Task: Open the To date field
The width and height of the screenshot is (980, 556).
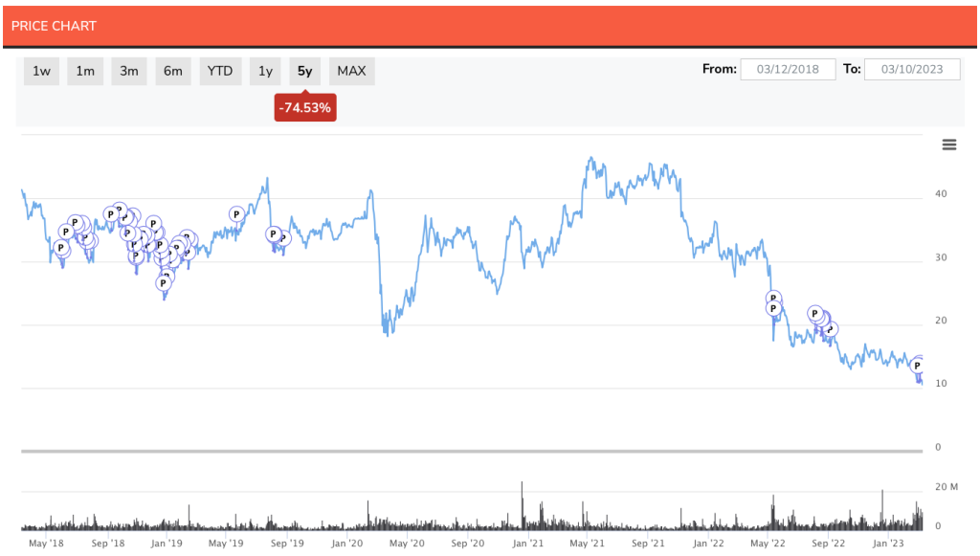Action: click(911, 69)
